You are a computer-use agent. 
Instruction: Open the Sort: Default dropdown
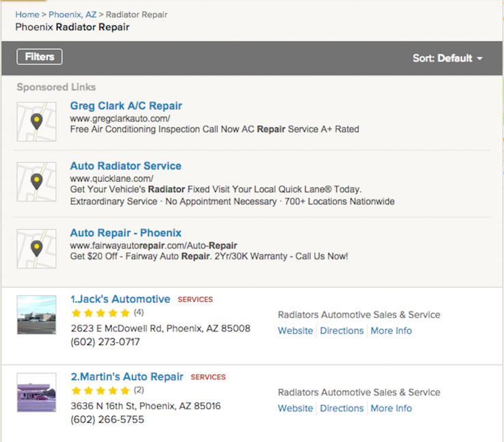(x=447, y=58)
